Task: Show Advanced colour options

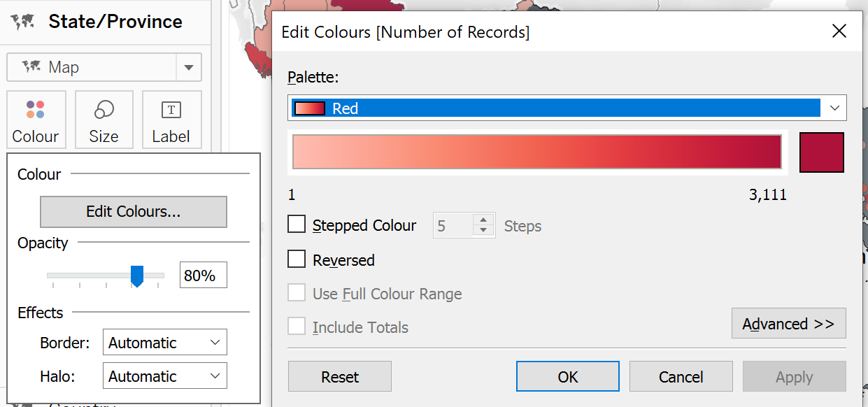Action: 788,324
